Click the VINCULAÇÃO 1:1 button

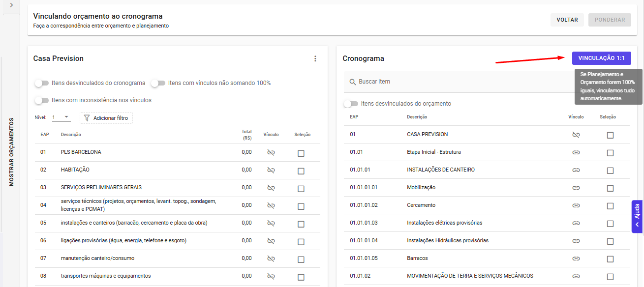point(601,58)
